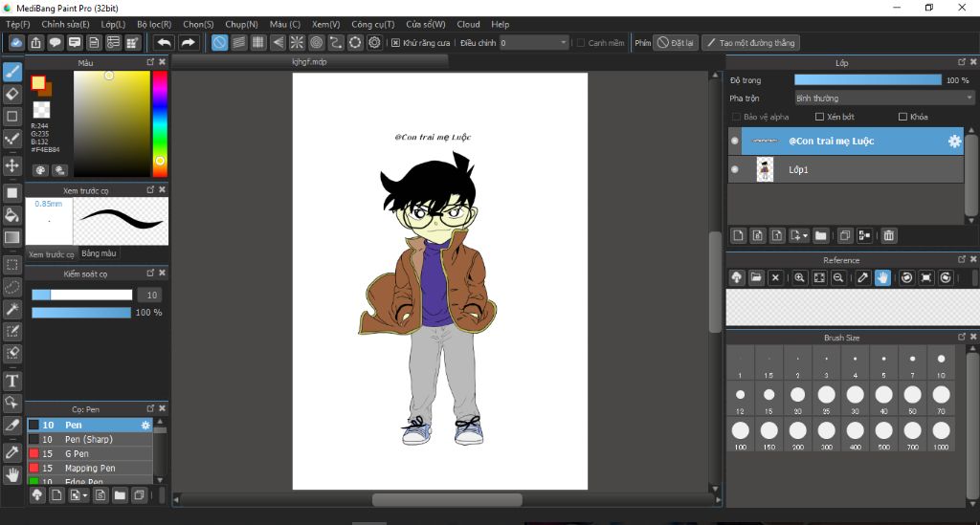Switch to kjhgf.mdp document tab
The image size is (980, 525).
(309, 62)
